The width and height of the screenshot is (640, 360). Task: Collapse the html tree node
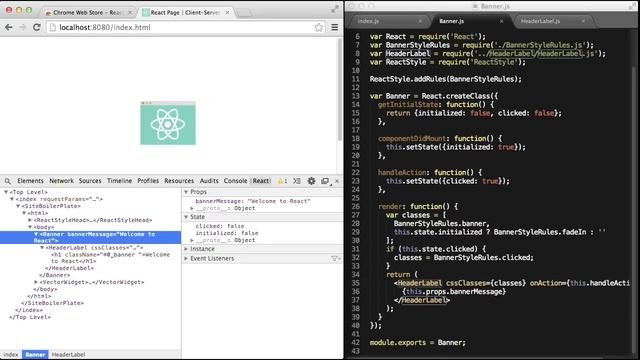click(24, 213)
